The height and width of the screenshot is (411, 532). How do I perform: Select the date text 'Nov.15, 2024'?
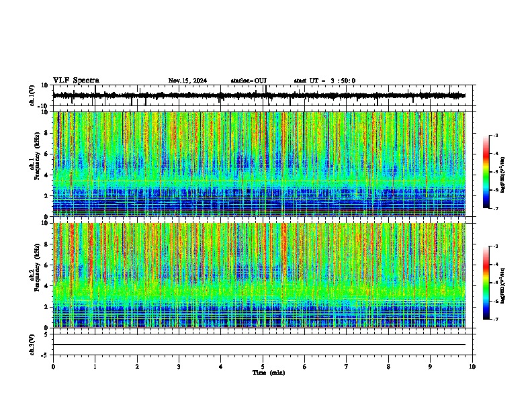187,81
